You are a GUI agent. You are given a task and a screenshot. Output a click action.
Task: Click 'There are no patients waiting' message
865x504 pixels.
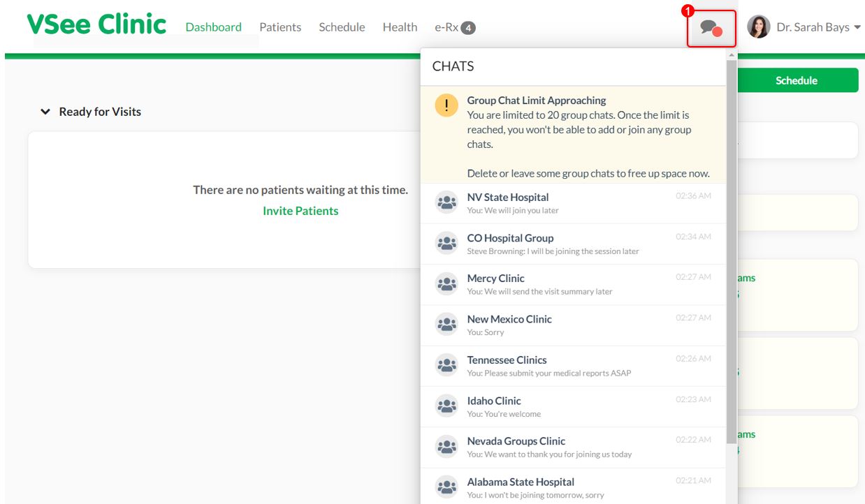[x=300, y=190]
